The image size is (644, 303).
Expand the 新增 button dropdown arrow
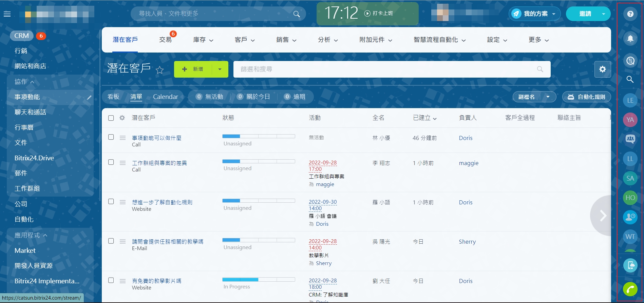220,69
